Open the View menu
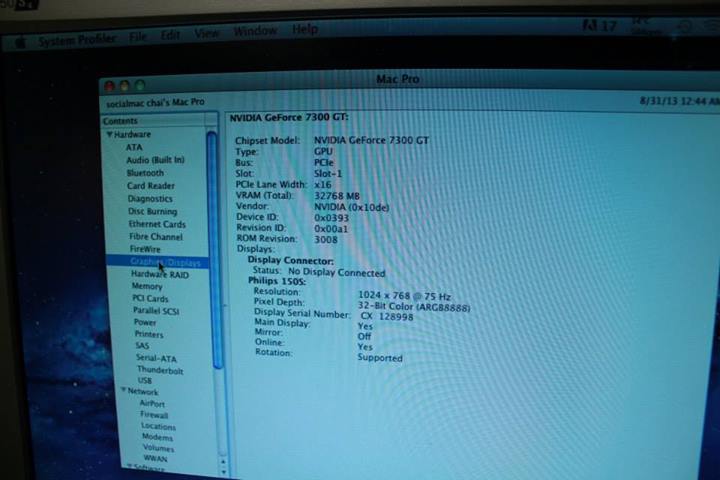Image resolution: width=720 pixels, height=480 pixels. (206, 34)
